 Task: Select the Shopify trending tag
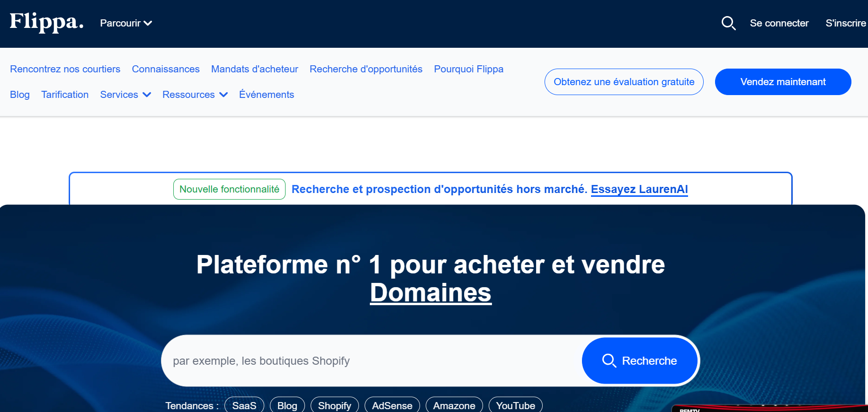coord(335,405)
